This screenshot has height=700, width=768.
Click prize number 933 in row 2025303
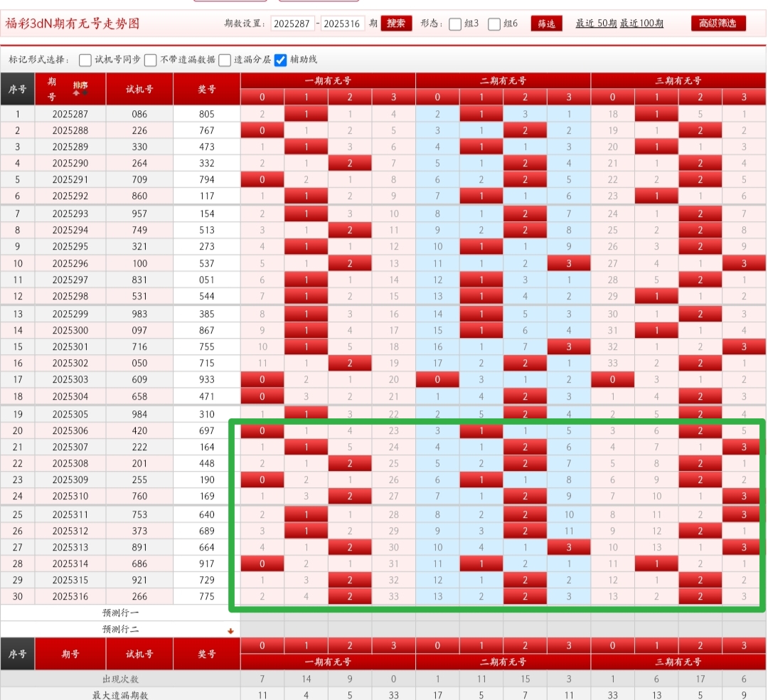coord(207,380)
